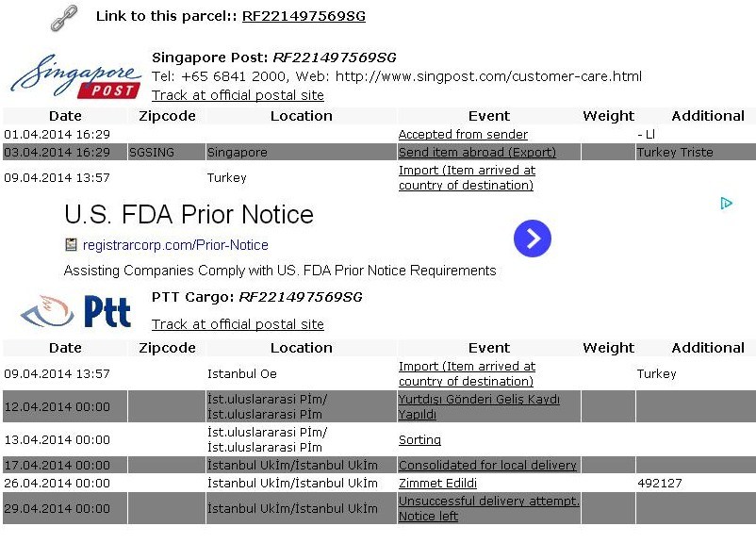Screen dimensions: 756x543
Task: Click the Singapore Post logo
Action: point(76,75)
